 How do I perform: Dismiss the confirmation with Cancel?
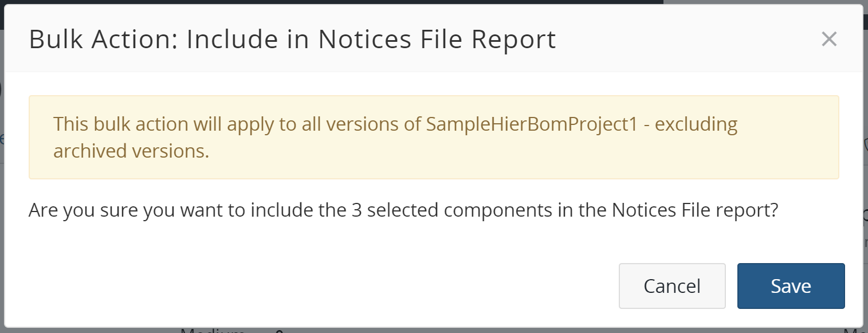671,285
